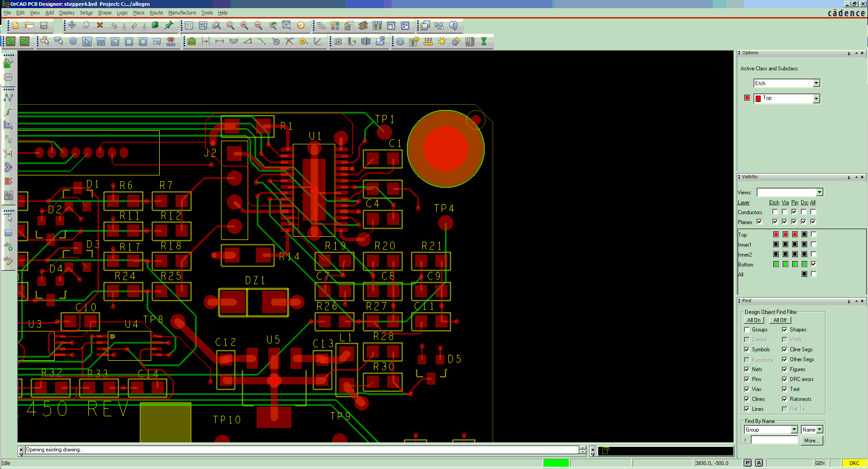Click the Redo toolbar icon
This screenshot has height=469, width=868.
coord(134,26)
